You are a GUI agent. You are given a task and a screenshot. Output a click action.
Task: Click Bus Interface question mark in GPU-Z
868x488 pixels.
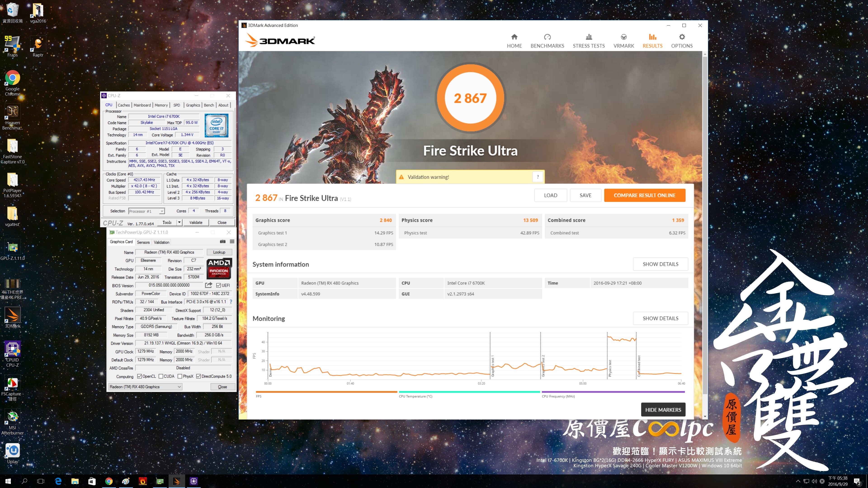point(231,302)
